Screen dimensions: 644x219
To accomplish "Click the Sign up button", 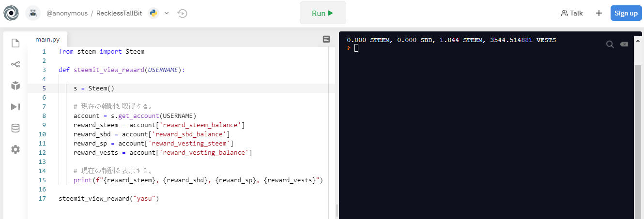I will (x=626, y=13).
